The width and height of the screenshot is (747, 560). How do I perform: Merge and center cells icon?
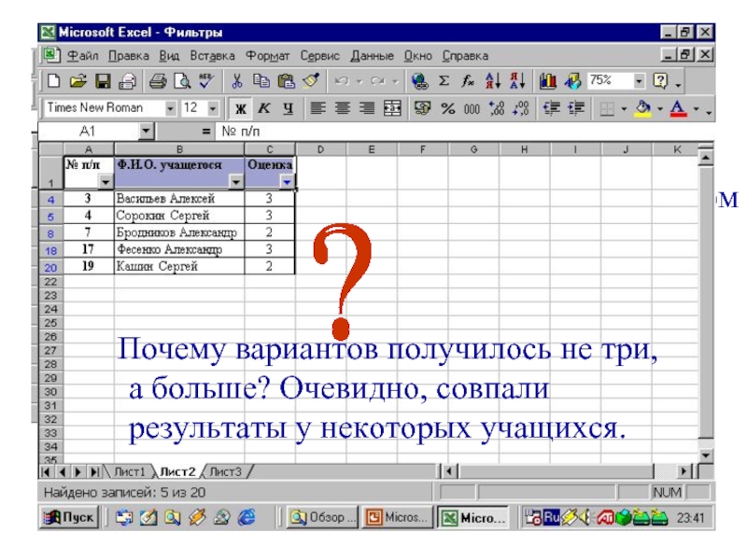point(392,108)
